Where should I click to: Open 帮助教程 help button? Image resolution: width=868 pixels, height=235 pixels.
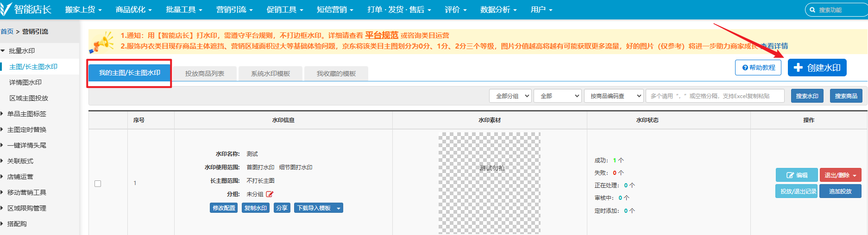coord(758,68)
